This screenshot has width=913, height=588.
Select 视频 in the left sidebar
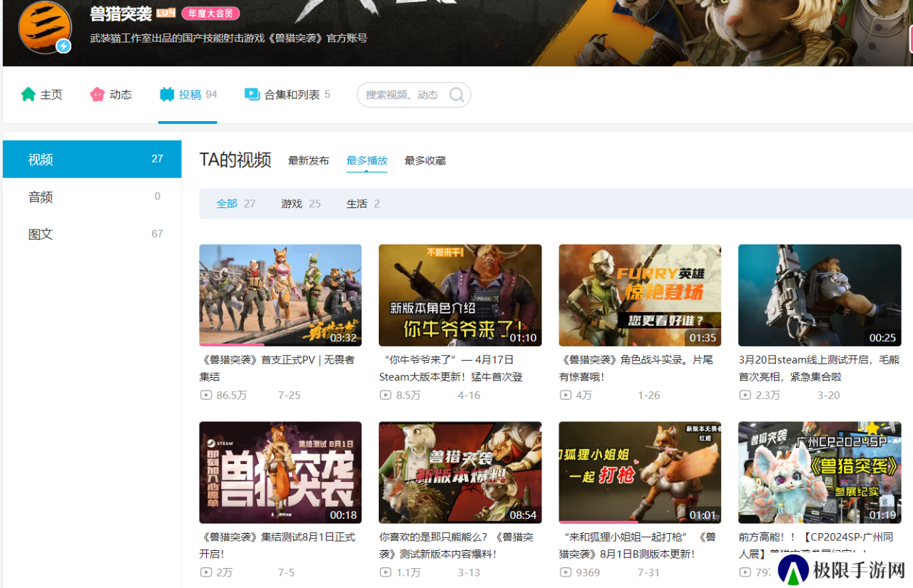coord(92,159)
